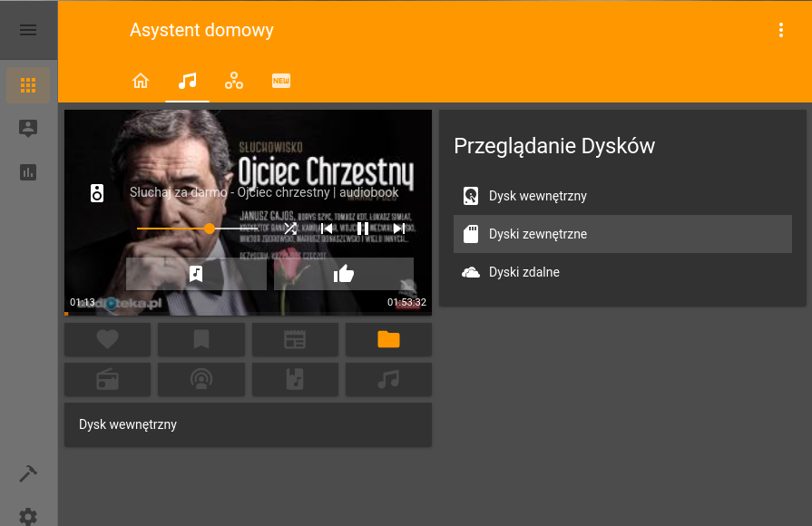The height and width of the screenshot is (526, 812).
Task: Click the thumbs up like button
Action: (344, 274)
